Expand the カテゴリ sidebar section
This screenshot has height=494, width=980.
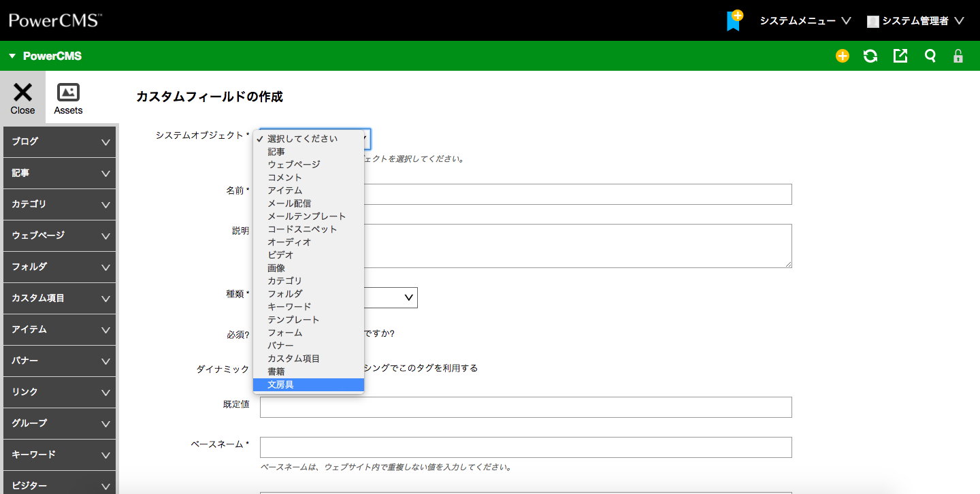[59, 204]
